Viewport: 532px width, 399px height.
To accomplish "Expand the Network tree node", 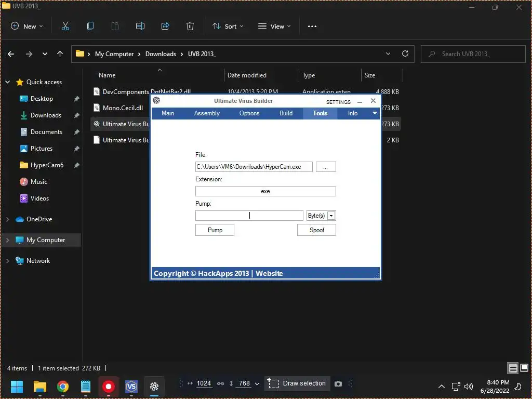I will [x=7, y=261].
